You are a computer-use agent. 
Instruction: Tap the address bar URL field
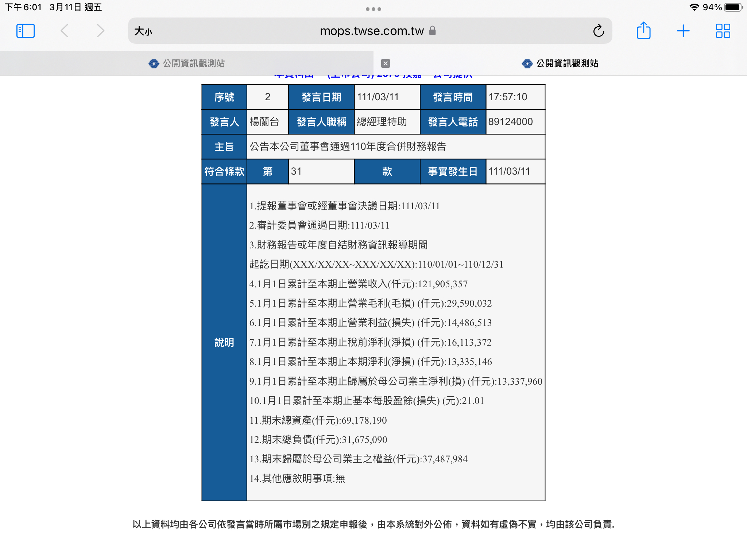pos(371,31)
